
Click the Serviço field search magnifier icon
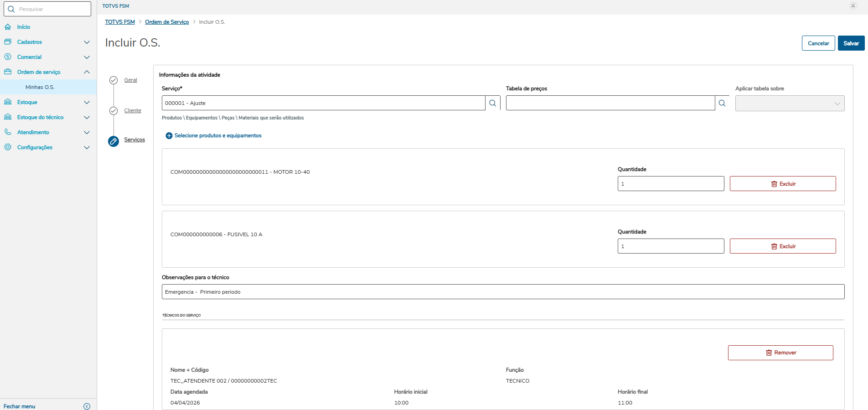[493, 103]
